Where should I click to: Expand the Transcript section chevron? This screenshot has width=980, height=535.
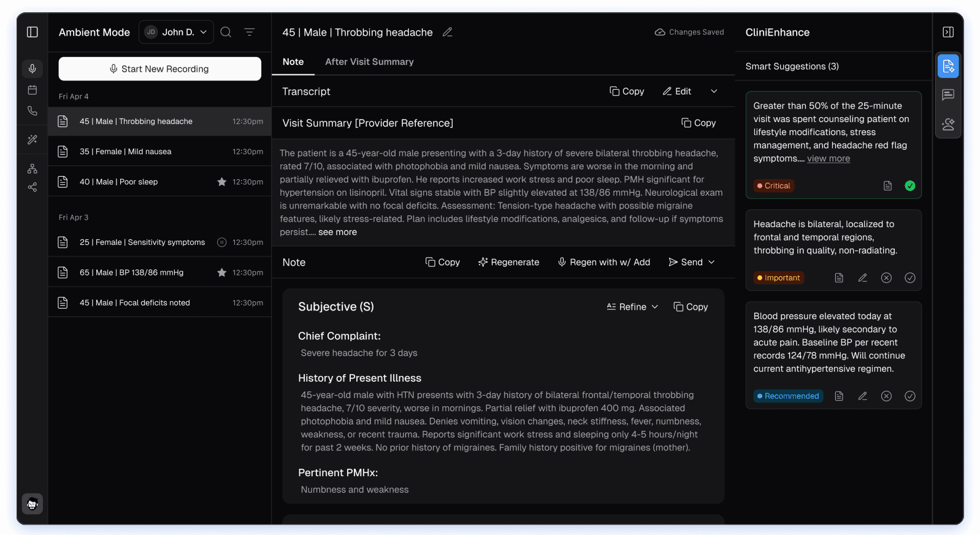(714, 91)
